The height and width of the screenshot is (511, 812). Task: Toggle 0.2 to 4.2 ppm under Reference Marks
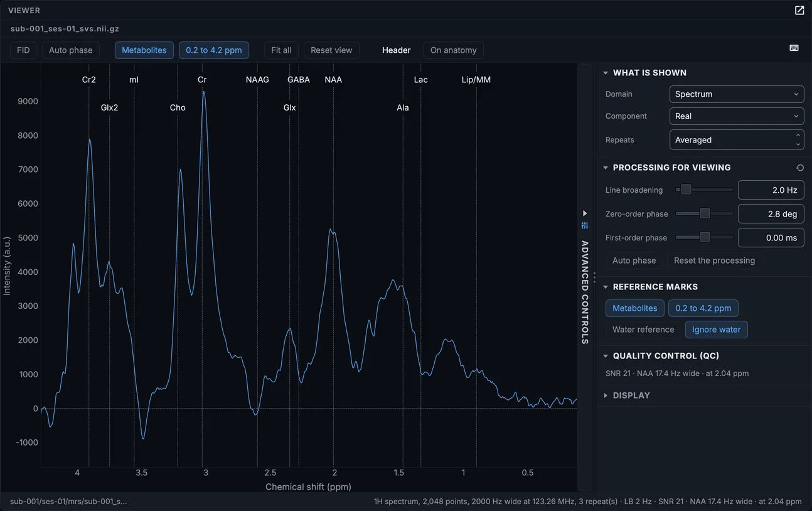tap(703, 308)
